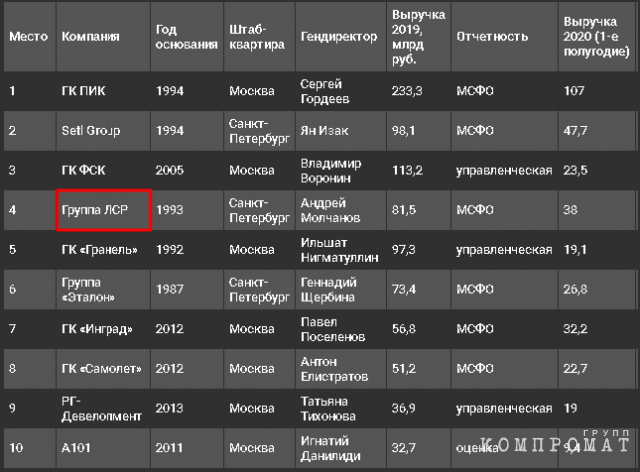This screenshot has width=640, height=472.
Task: Click founding year '1993' for Группа ЛСР
Action: tap(170, 210)
